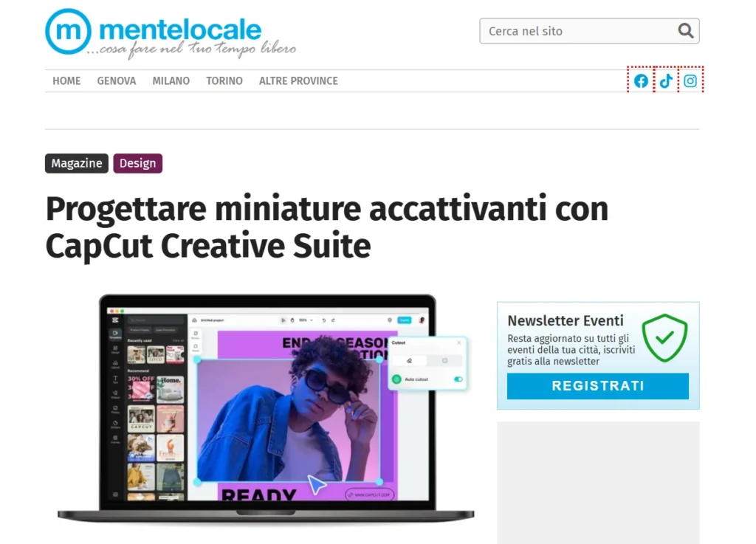
Task: Click the search magnifier icon
Action: pyautogui.click(x=686, y=31)
